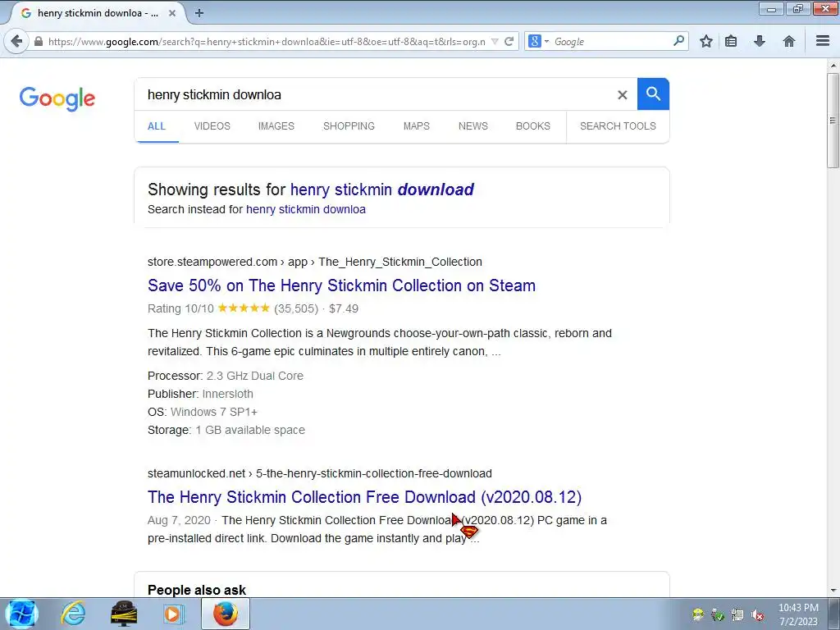The width and height of the screenshot is (840, 630).
Task: Launch Internet Explorer from the taskbar
Action: click(73, 614)
